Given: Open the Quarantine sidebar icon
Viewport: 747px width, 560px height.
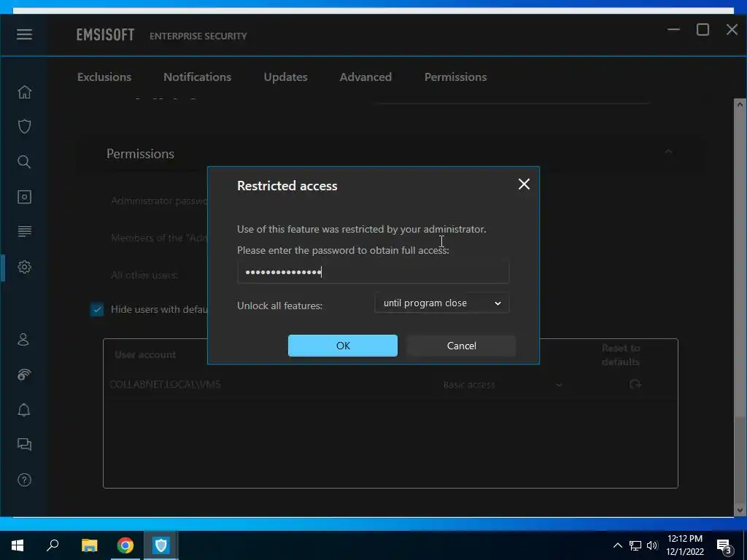Looking at the screenshot, I should 24,197.
